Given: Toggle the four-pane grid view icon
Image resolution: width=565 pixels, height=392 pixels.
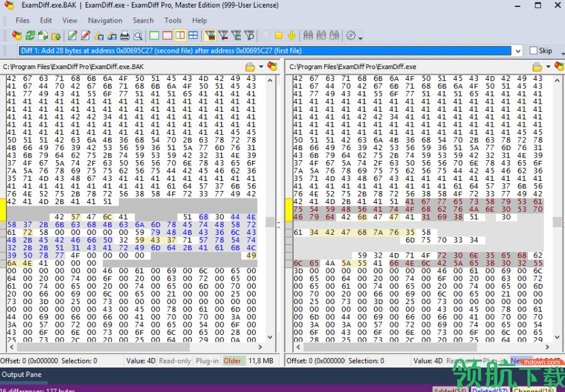Looking at the screenshot, I should 193,35.
